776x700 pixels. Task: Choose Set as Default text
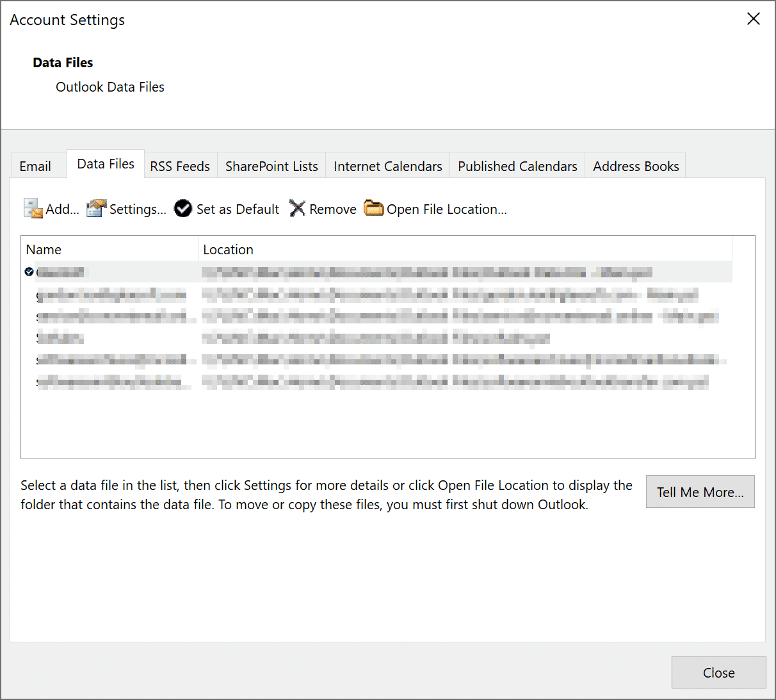coord(238,209)
